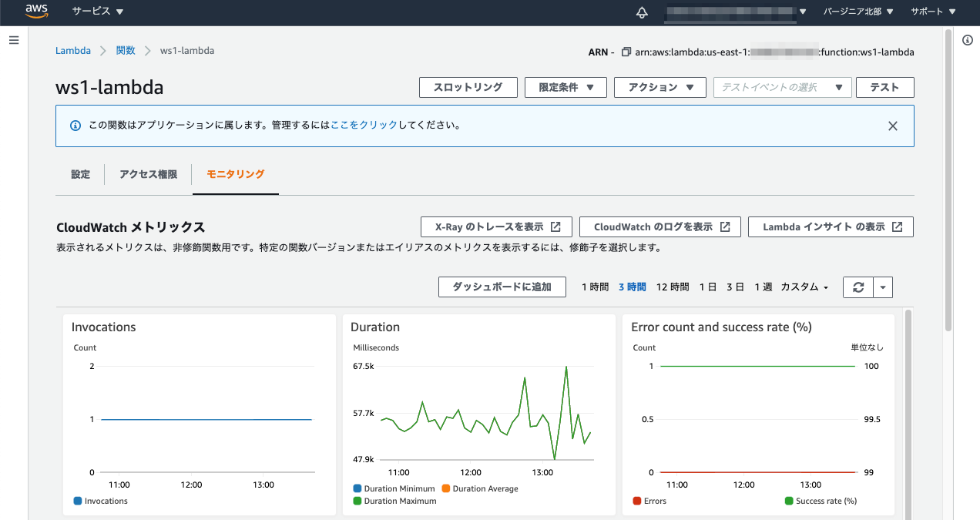Click the スロットリング throttle button
The image size is (980, 520).
[x=468, y=87]
